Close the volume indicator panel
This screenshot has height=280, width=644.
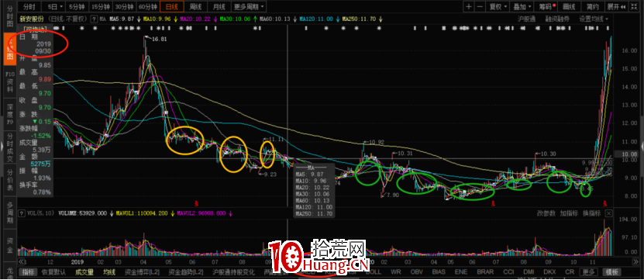(x=608, y=213)
